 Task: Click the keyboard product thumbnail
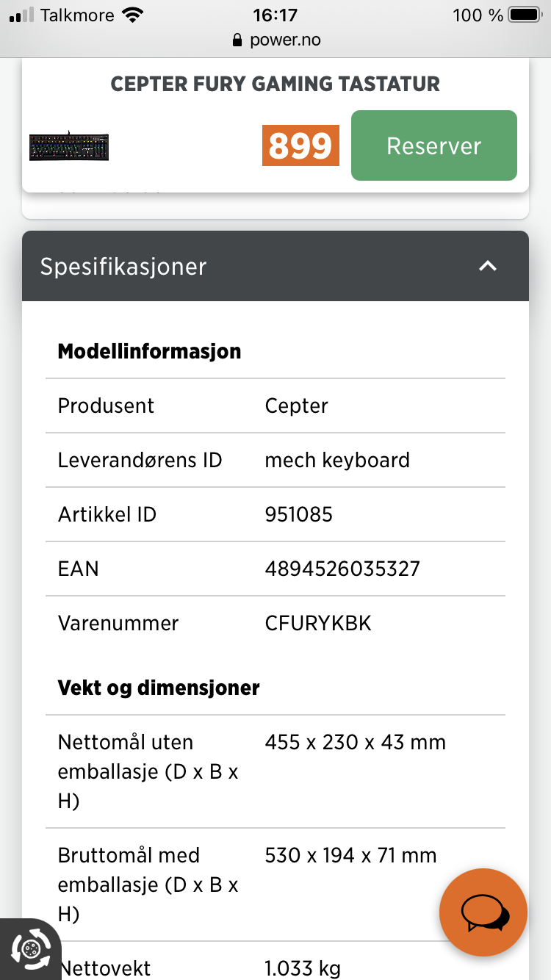(69, 146)
